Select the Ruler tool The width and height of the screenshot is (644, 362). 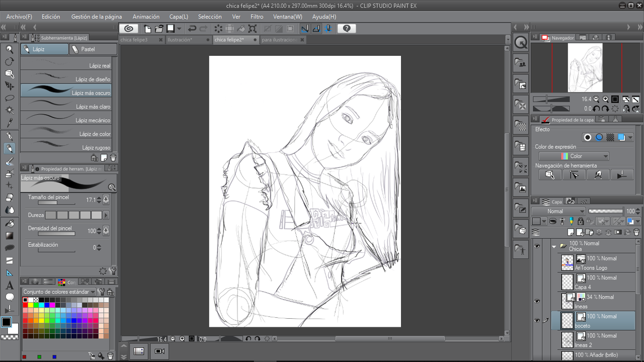10,273
